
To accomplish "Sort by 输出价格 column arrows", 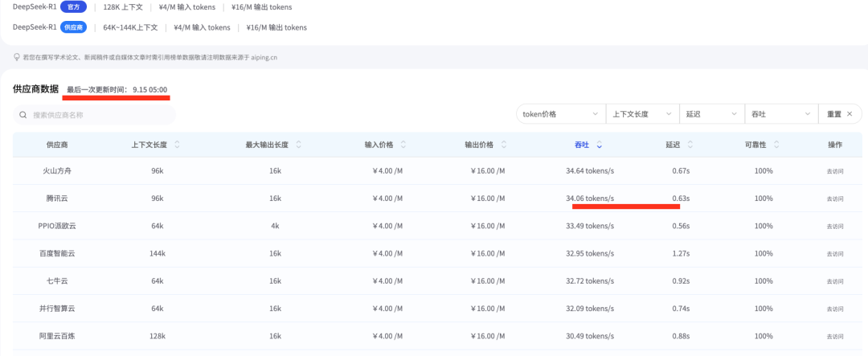I will [504, 145].
